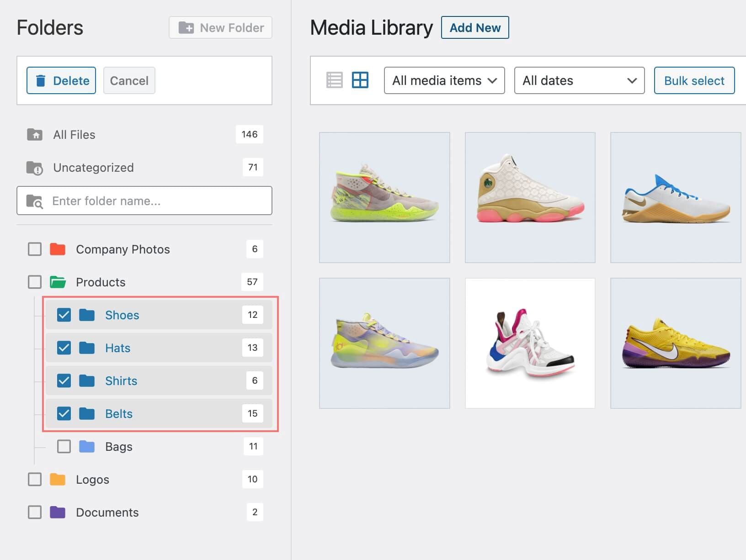
Task: Click the Uncategorized folder icon
Action: click(x=34, y=167)
